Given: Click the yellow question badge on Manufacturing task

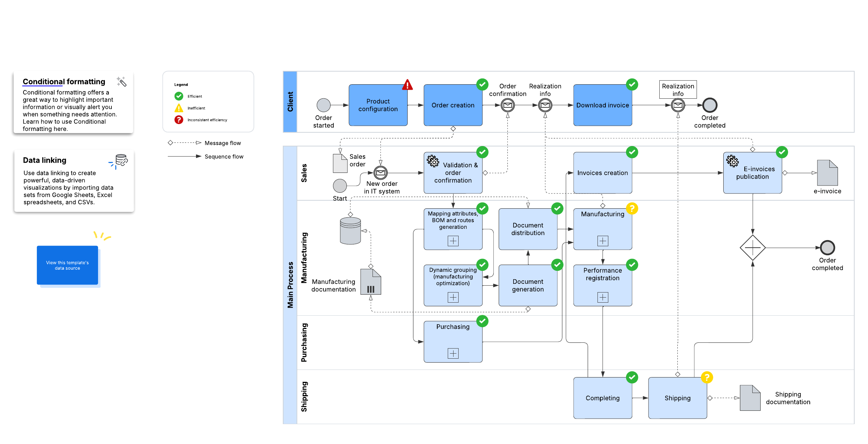Looking at the screenshot, I should pos(632,209).
